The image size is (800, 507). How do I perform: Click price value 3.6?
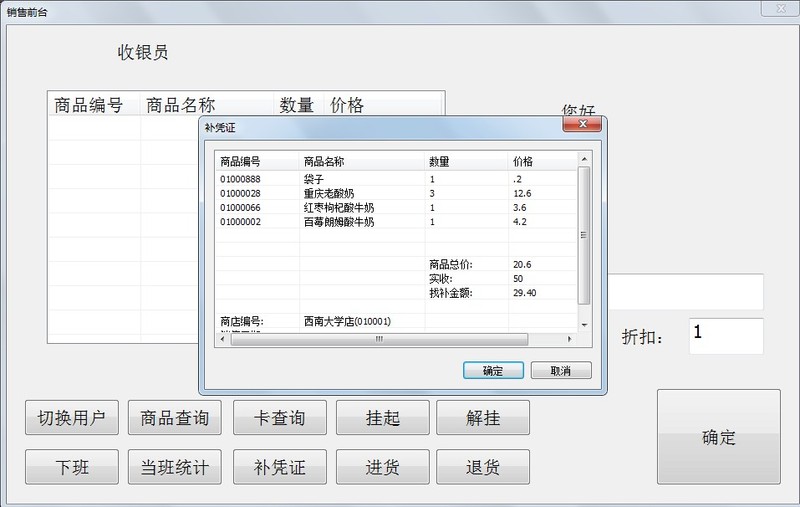519,208
